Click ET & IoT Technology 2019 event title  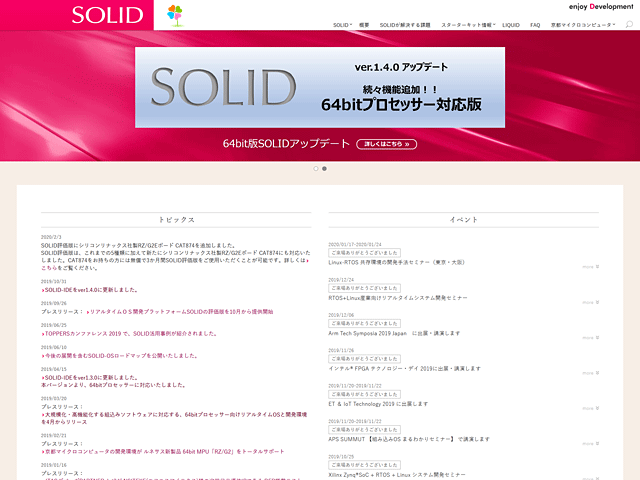(378, 404)
